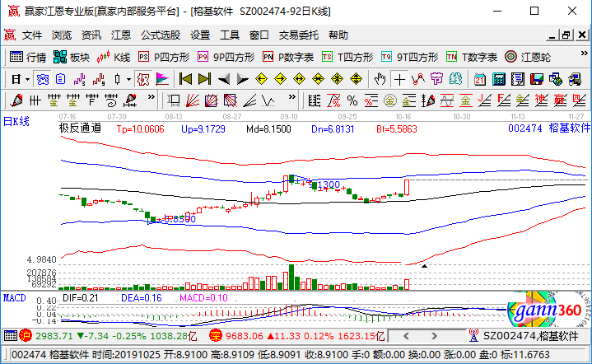Select the red fan lines tool
The image size is (592, 364).
click(193, 100)
